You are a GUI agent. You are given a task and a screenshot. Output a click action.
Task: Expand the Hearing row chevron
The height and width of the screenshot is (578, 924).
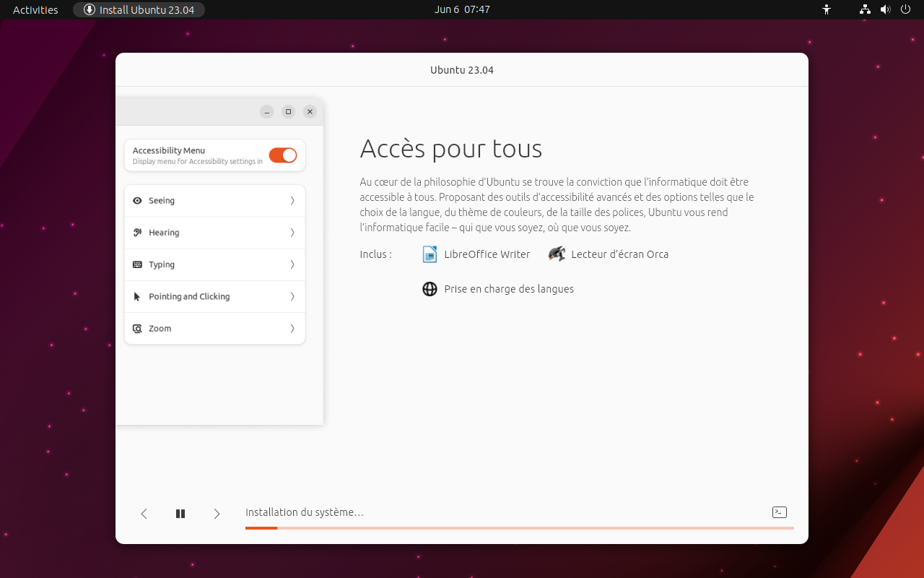tap(292, 233)
